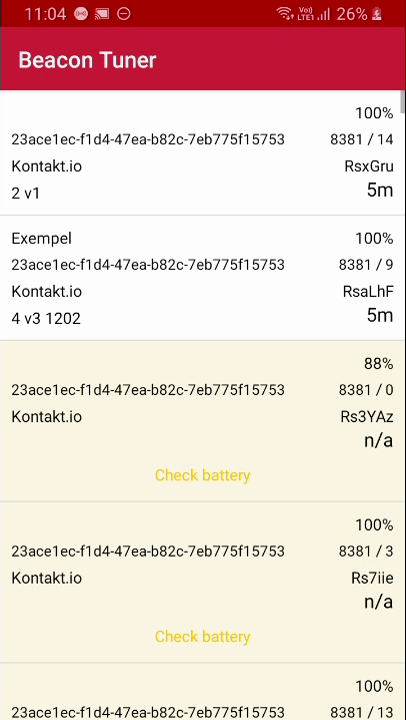Screen dimensions: 406x720
Task: Tap the 26% battery percentage
Action: click(x=352, y=14)
